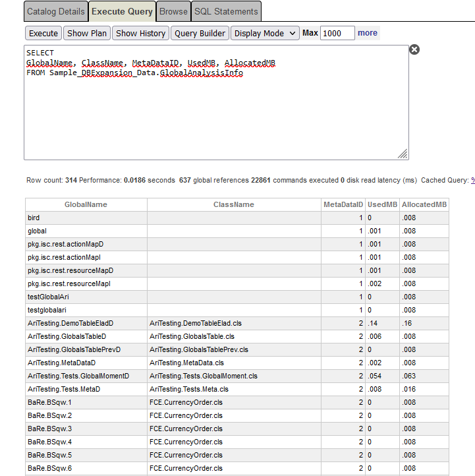
Task: Click 'AriTesting.MetaData.cls' cell
Action: (x=234, y=363)
